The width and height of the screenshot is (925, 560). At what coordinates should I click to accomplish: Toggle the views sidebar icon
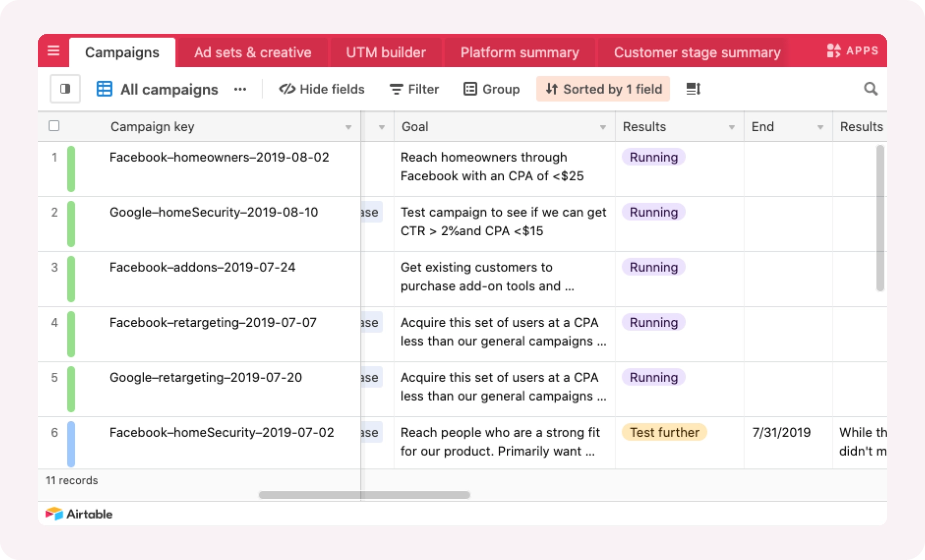pos(65,89)
